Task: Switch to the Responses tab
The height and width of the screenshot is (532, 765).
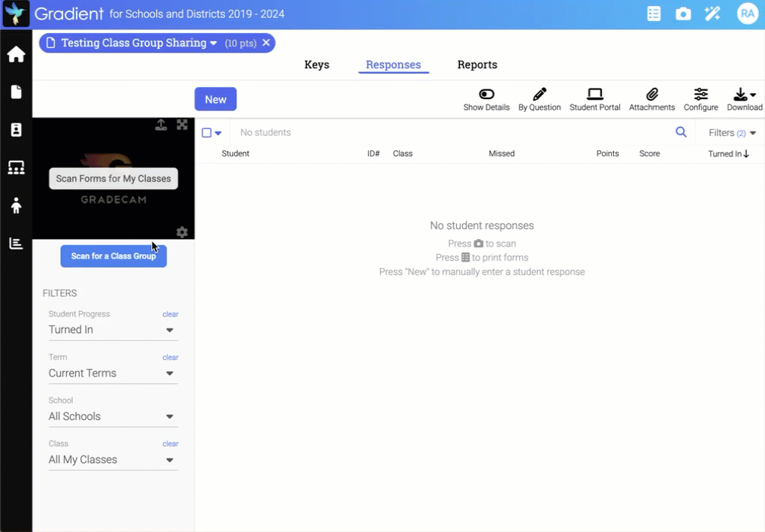Action: [393, 65]
